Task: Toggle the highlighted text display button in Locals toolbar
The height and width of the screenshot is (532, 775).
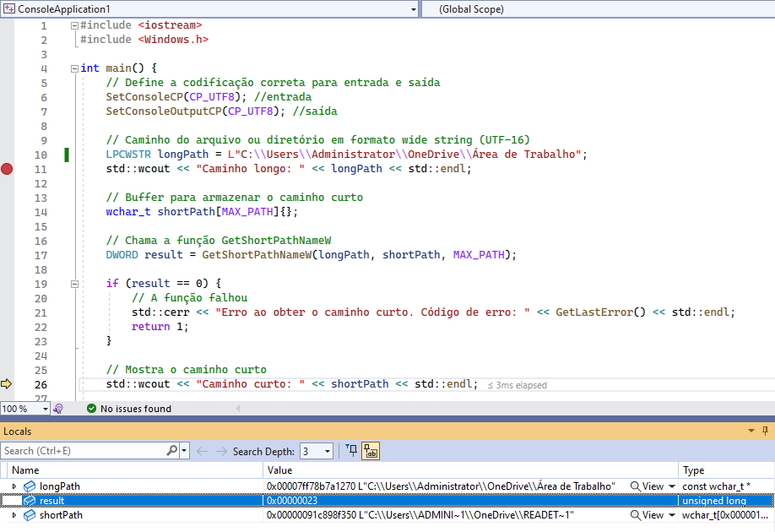Action: point(371,451)
